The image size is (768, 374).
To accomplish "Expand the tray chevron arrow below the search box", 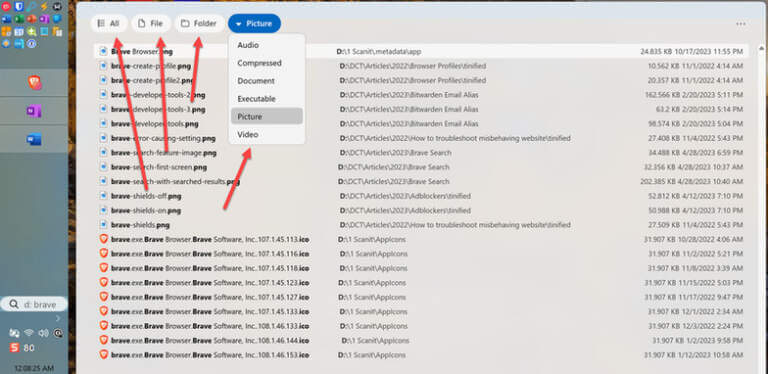I will pyautogui.click(x=58, y=319).
